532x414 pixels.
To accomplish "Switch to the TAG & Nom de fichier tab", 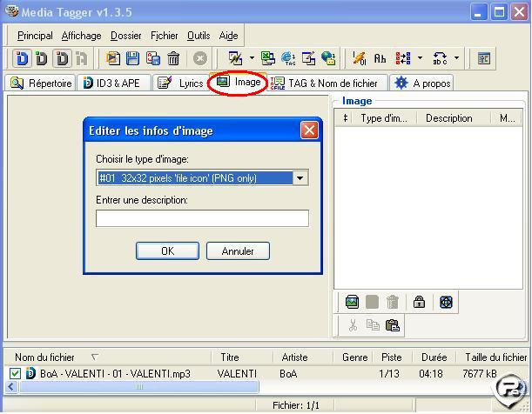I will coord(327,83).
